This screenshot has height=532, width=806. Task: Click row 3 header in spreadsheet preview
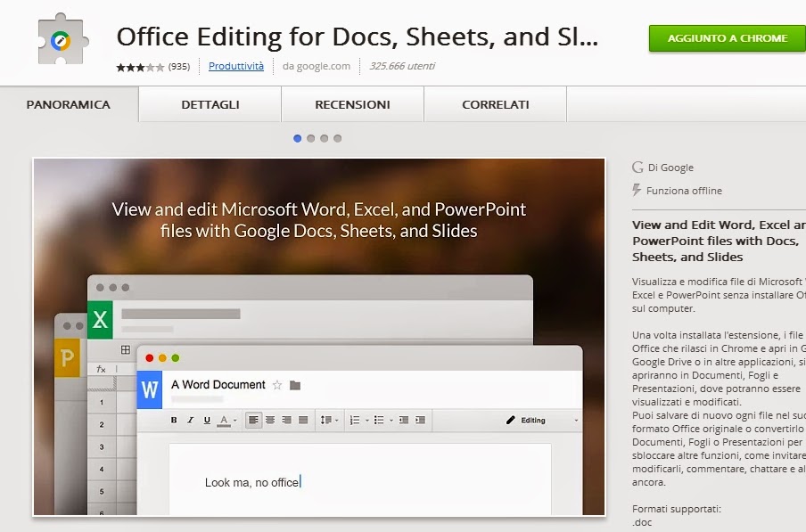102,446
